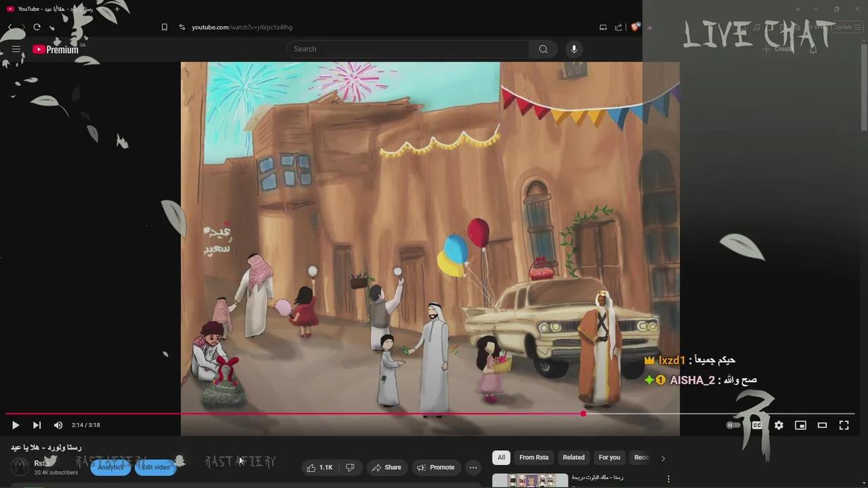868x488 pixels.
Task: Open more actions three-dot menu under video
Action: pyautogui.click(x=473, y=468)
